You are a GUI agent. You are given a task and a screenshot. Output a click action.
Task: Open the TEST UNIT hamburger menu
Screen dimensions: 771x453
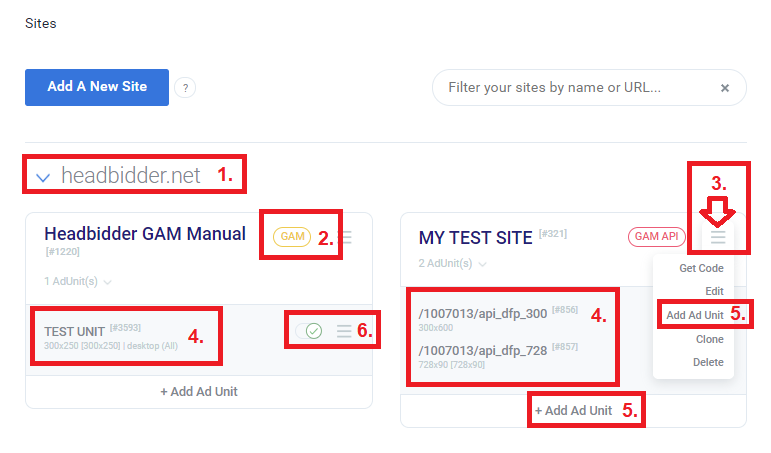(x=344, y=330)
